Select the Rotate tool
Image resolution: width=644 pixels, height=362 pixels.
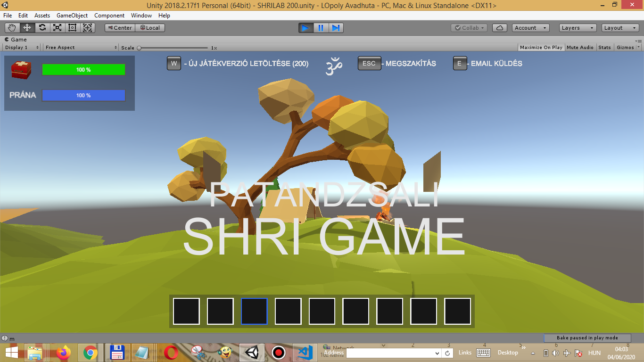[42, 28]
